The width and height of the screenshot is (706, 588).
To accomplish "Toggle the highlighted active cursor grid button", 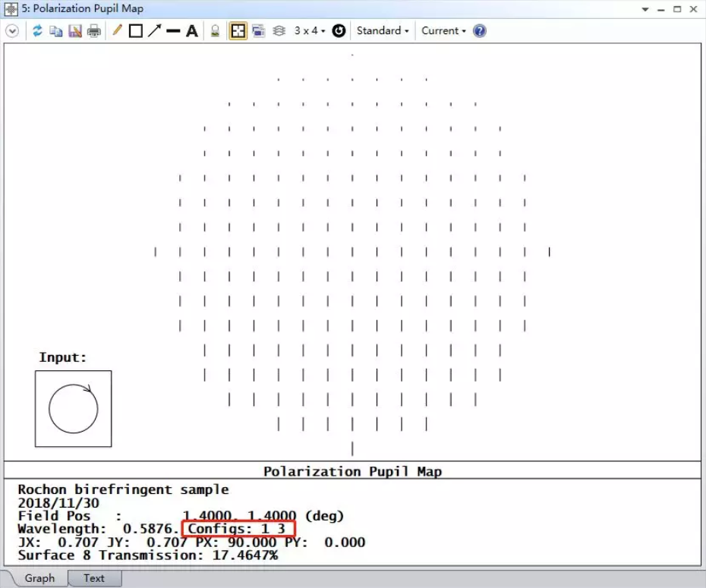I will [x=238, y=31].
